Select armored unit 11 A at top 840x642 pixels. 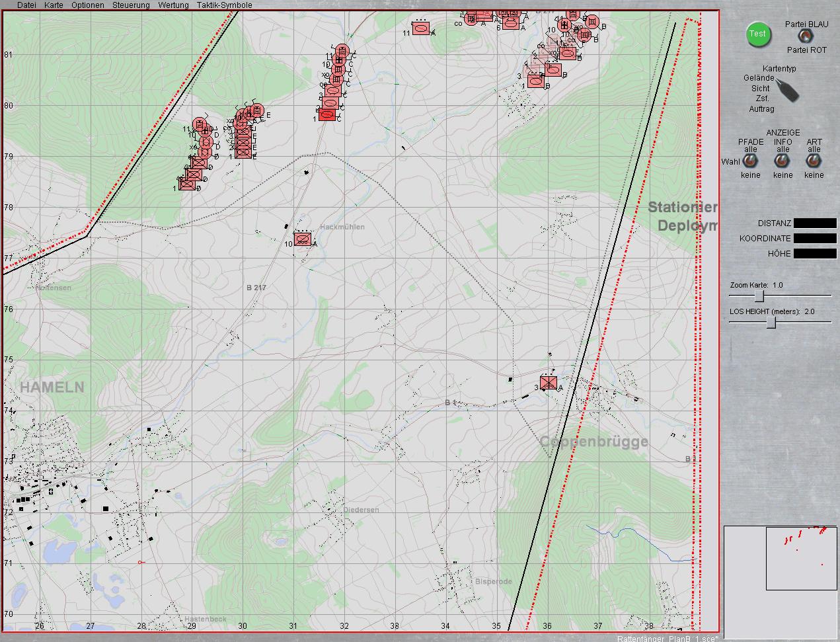coord(421,28)
